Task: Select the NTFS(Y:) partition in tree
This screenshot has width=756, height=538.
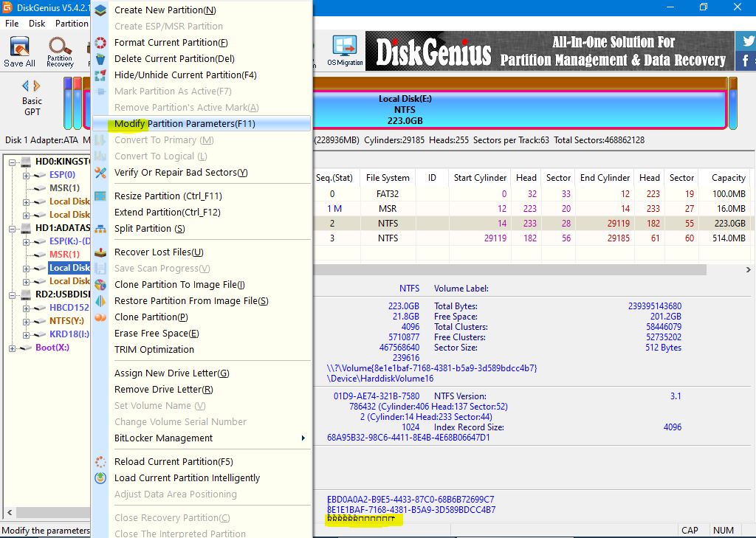Action: pyautogui.click(x=66, y=321)
